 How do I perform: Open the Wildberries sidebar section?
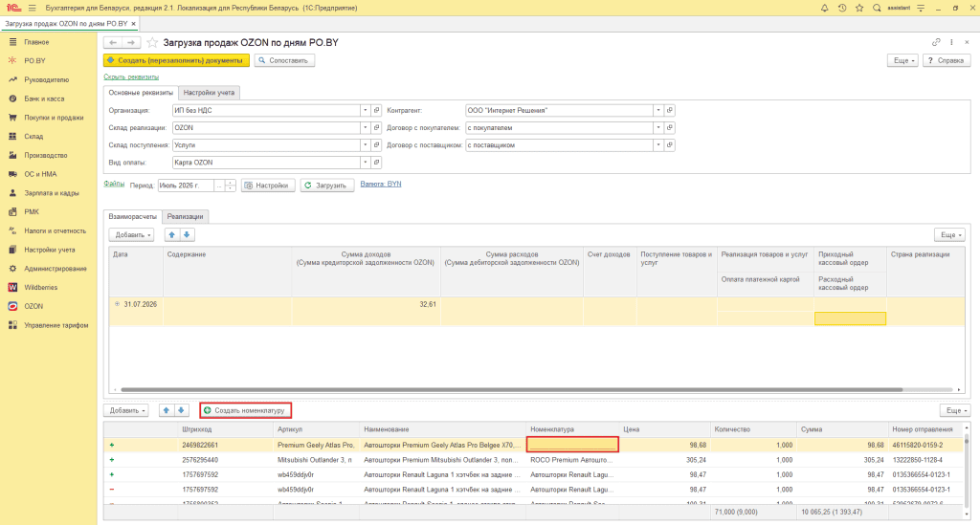[x=40, y=287]
